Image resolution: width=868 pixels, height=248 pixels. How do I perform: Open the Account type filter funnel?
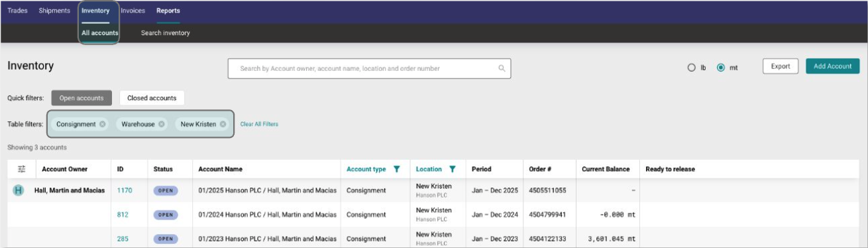396,169
